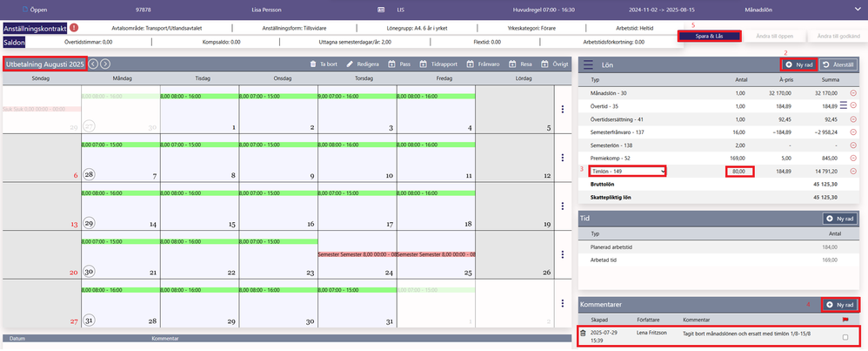Go to next payout month arrow

point(104,64)
